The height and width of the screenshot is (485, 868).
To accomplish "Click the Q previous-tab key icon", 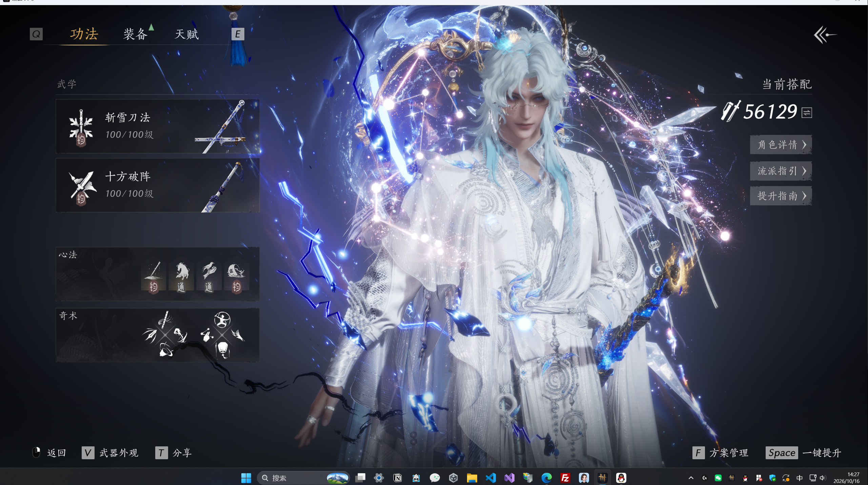I will pos(36,34).
